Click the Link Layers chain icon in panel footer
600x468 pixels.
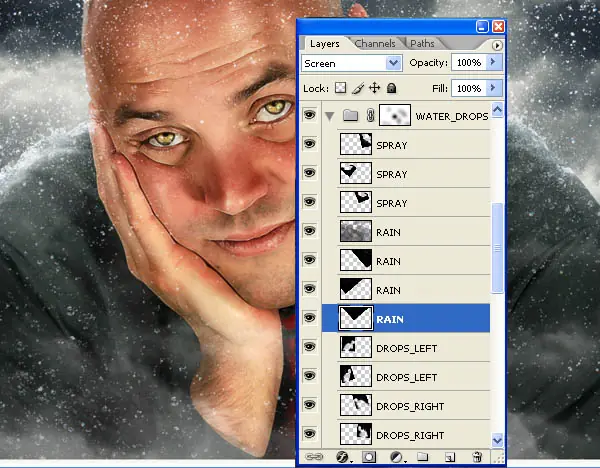pos(314,457)
